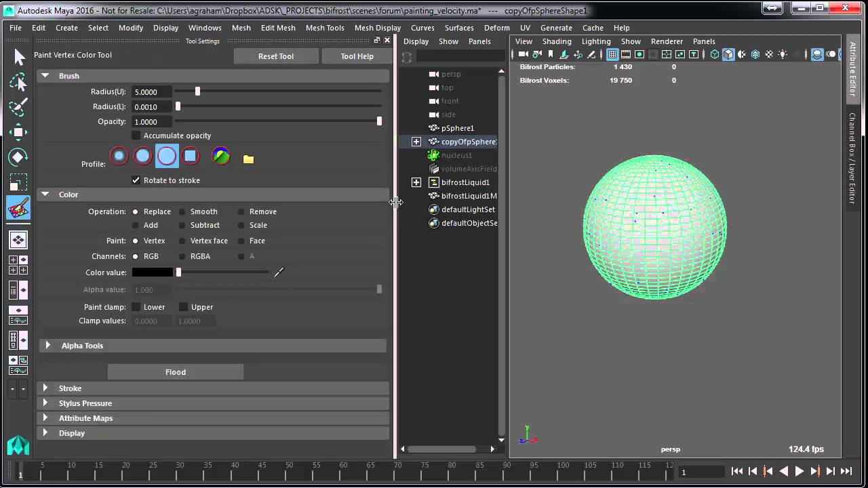Expand bifrostLiquid1 in the outliner

tap(416, 182)
